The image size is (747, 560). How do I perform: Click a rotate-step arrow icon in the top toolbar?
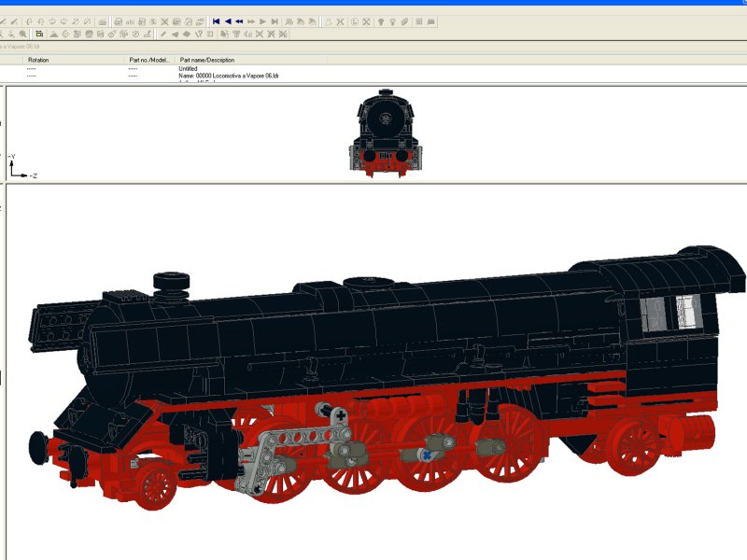pos(30,18)
